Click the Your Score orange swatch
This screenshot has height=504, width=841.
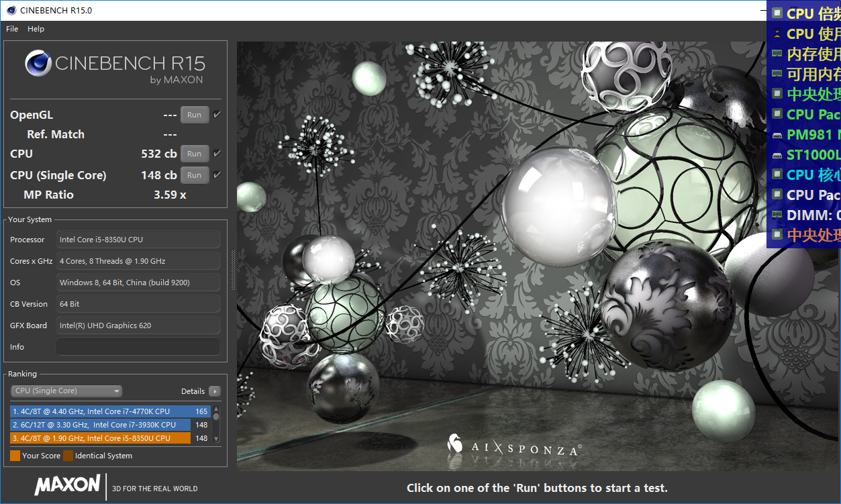[x=15, y=456]
